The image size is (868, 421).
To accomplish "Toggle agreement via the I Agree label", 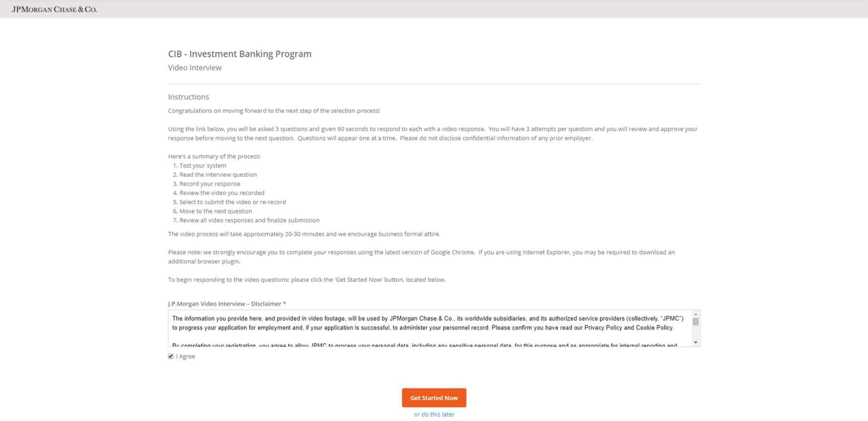I will [x=184, y=356].
